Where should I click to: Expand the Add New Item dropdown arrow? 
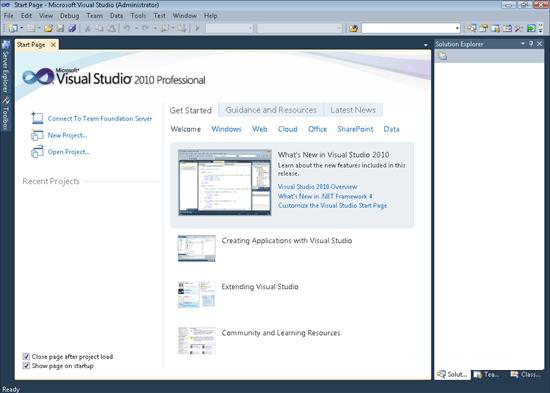[39, 28]
